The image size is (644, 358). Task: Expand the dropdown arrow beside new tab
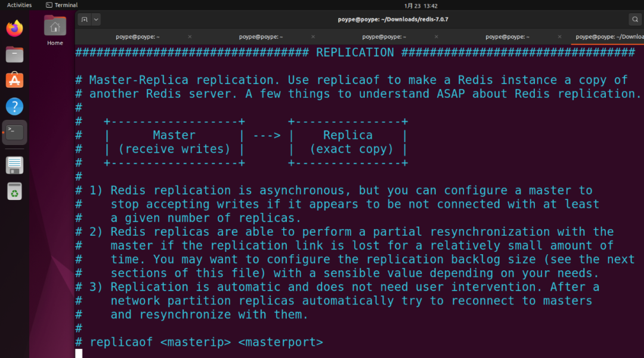[96, 20]
